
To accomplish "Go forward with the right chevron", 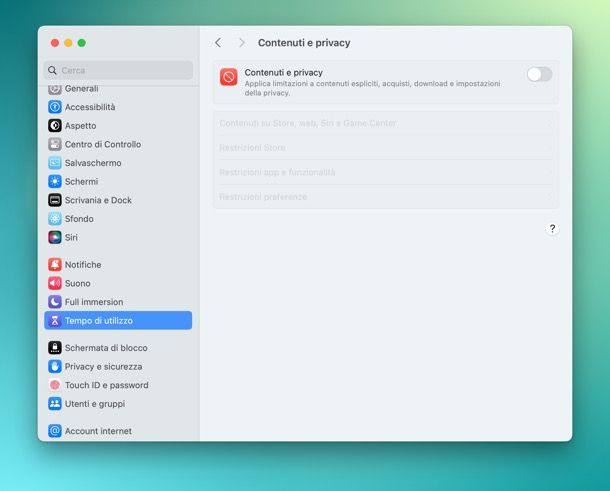I will (242, 43).
